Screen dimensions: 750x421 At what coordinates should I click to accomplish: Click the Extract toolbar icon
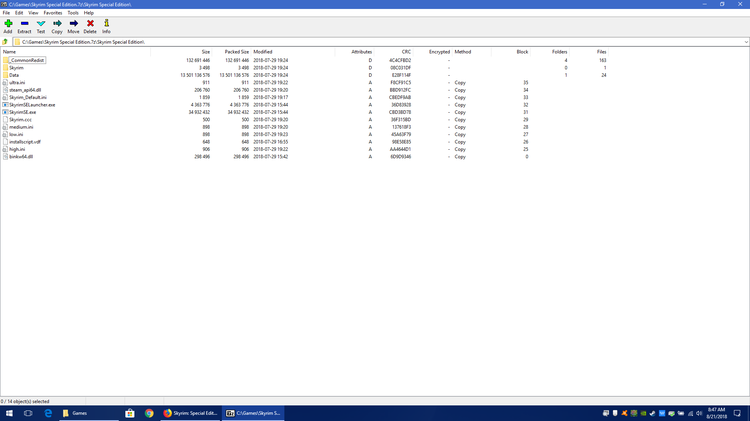click(x=24, y=26)
